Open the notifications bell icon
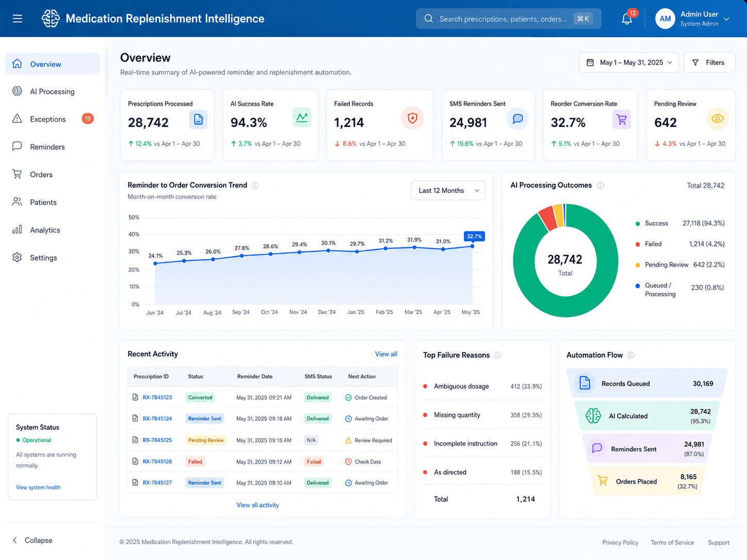This screenshot has height=560, width=747. coord(627,19)
